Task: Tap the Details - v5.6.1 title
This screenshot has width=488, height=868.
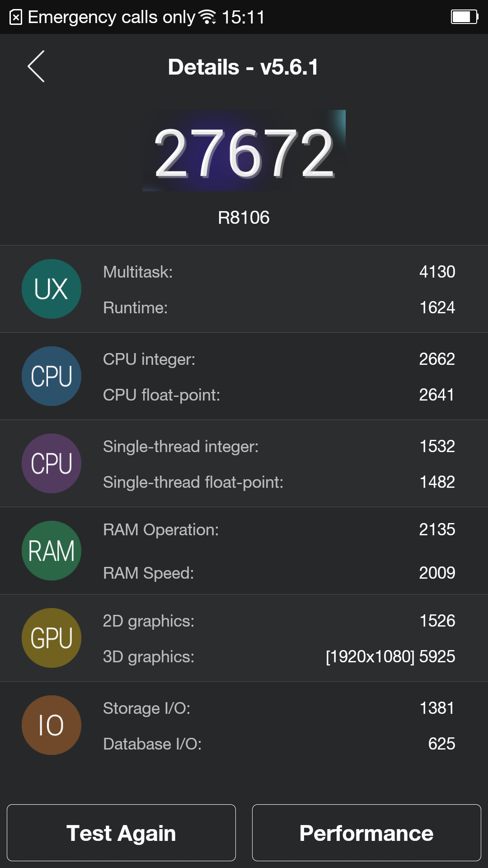Action: coord(243,67)
